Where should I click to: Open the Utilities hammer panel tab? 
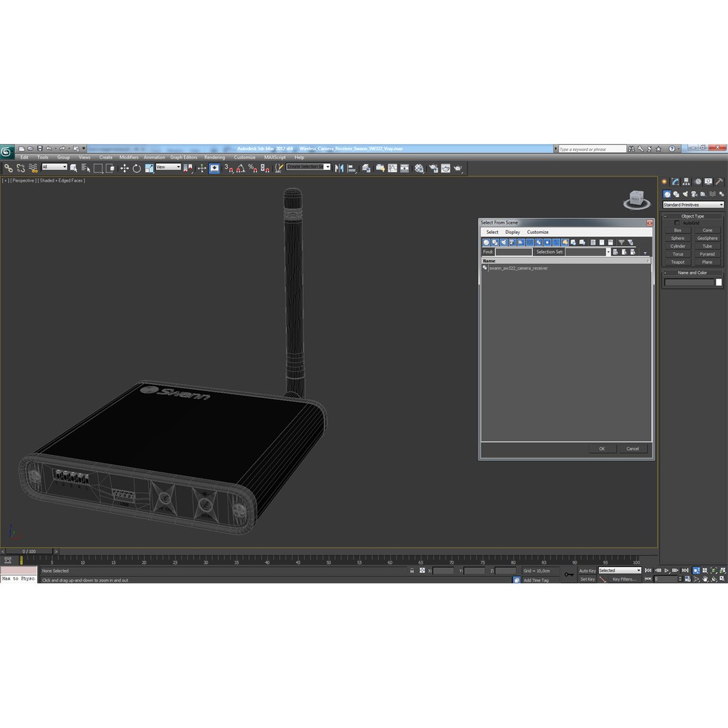coord(719,181)
